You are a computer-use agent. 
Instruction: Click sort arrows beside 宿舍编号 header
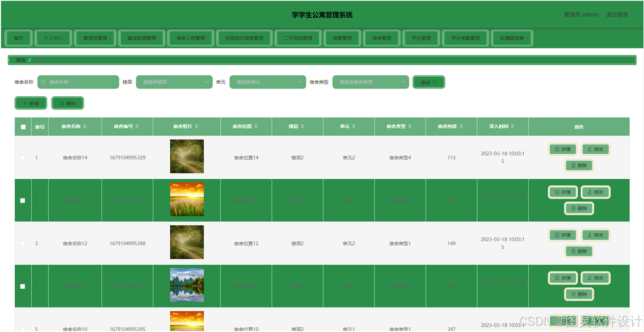coord(137,127)
